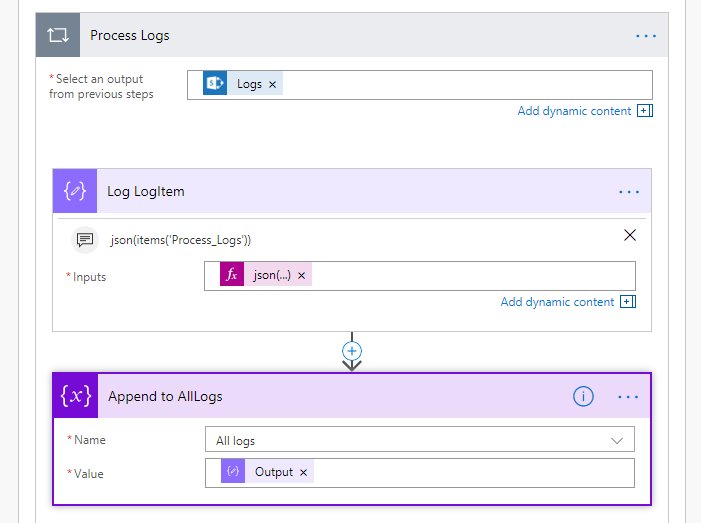
Task: Click inside the Value input field
Action: click(470, 472)
